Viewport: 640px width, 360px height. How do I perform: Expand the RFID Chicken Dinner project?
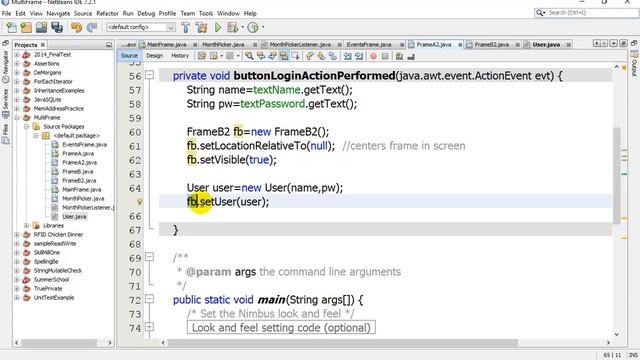tap(17, 234)
